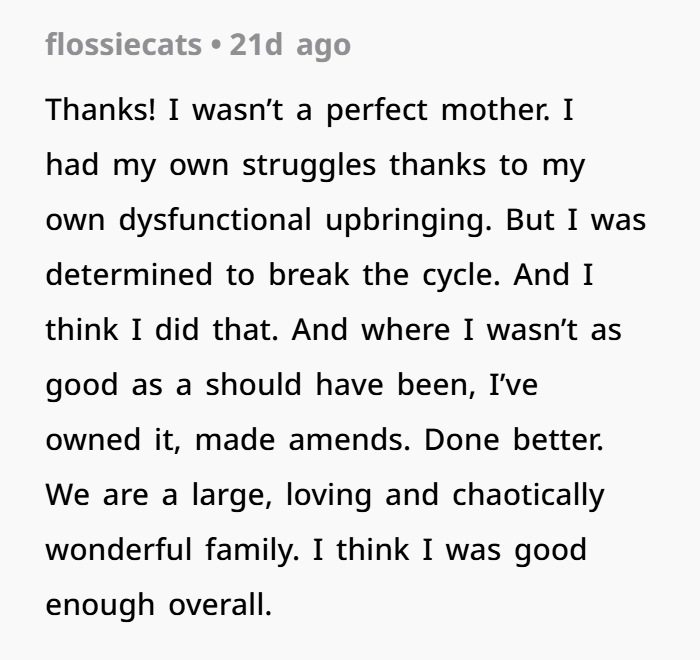Click the word dysfunctional
The height and width of the screenshot is (660, 700).
click(215, 221)
